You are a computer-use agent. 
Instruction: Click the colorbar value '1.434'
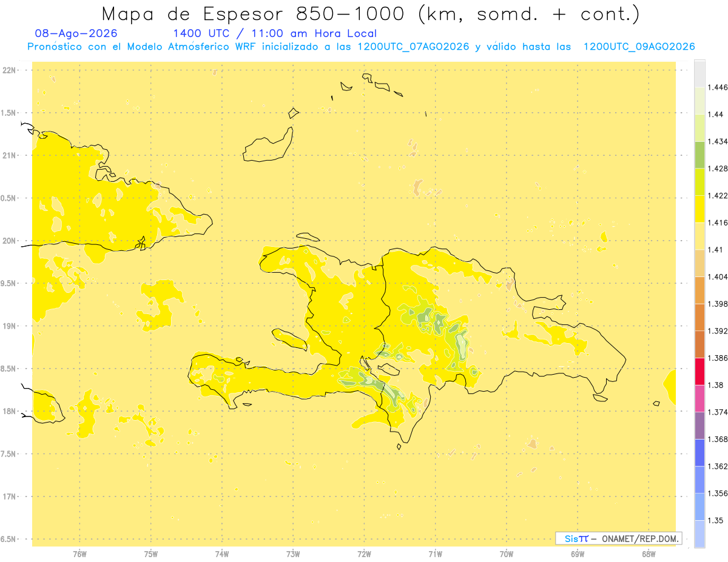(718, 141)
